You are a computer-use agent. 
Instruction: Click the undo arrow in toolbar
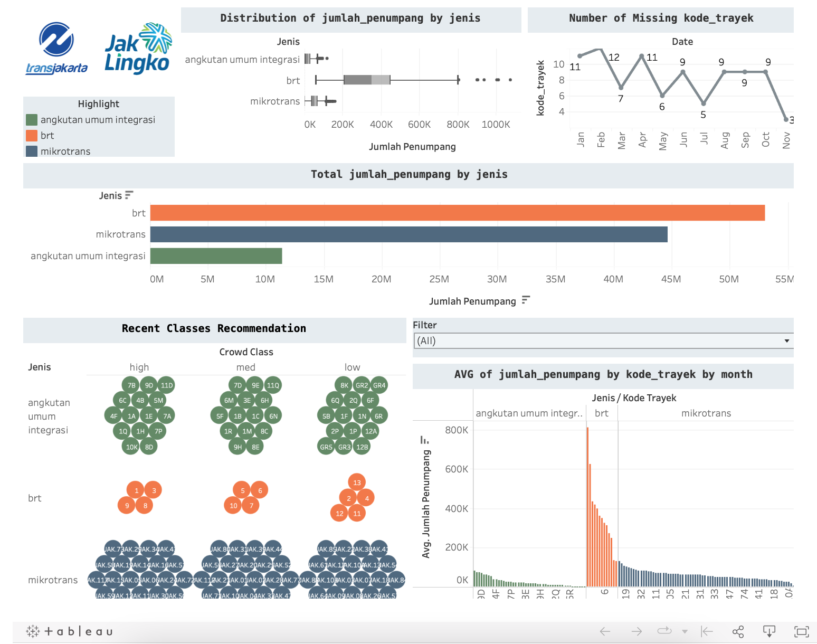pos(605,631)
